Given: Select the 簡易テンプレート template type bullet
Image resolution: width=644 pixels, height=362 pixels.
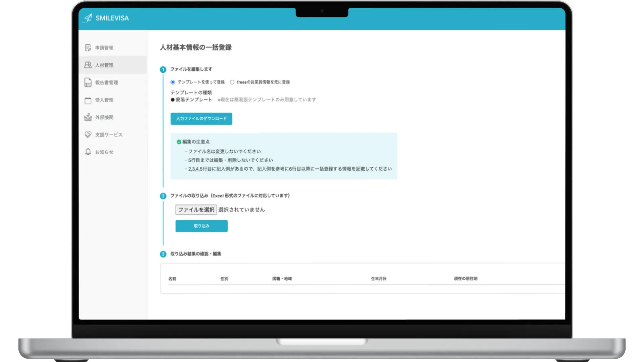Looking at the screenshot, I should point(173,100).
